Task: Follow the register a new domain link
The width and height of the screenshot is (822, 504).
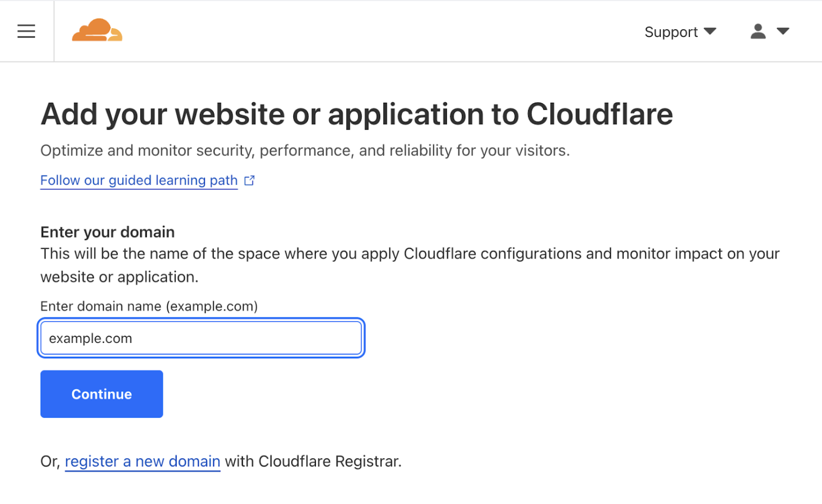Action: pyautogui.click(x=143, y=461)
